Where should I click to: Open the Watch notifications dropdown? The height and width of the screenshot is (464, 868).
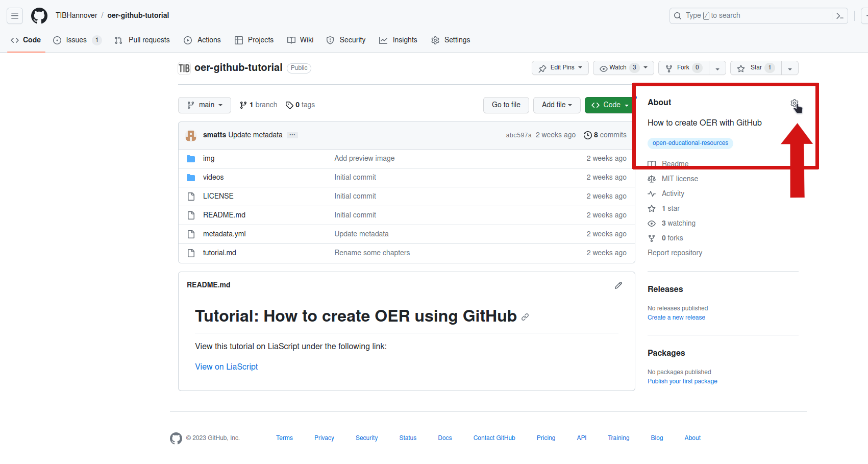point(624,68)
